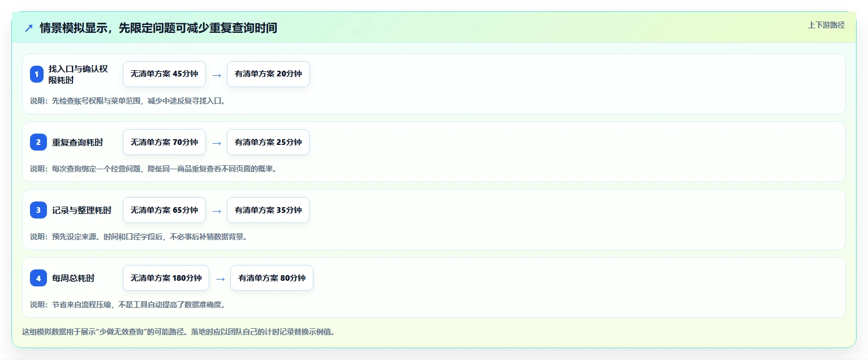The height and width of the screenshot is (360, 868).
Task: Click the note about 预先设定来源、时间和口径字段
Action: pos(139,237)
